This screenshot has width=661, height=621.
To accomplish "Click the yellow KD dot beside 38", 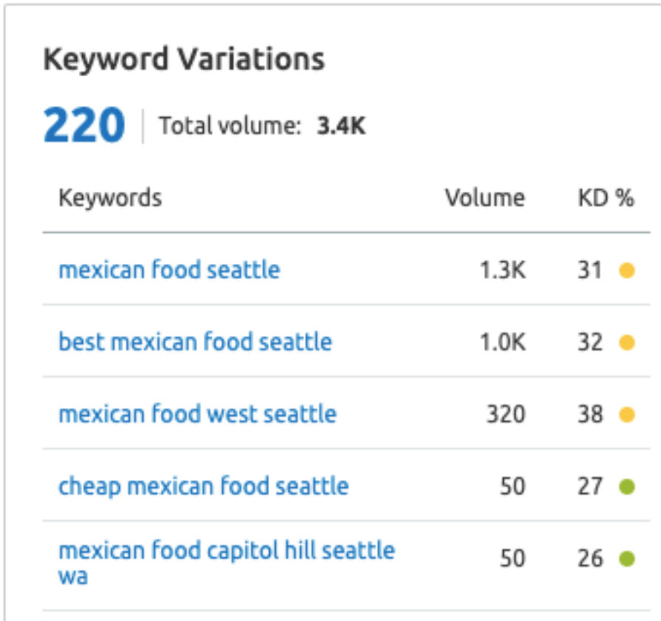I will [x=627, y=414].
